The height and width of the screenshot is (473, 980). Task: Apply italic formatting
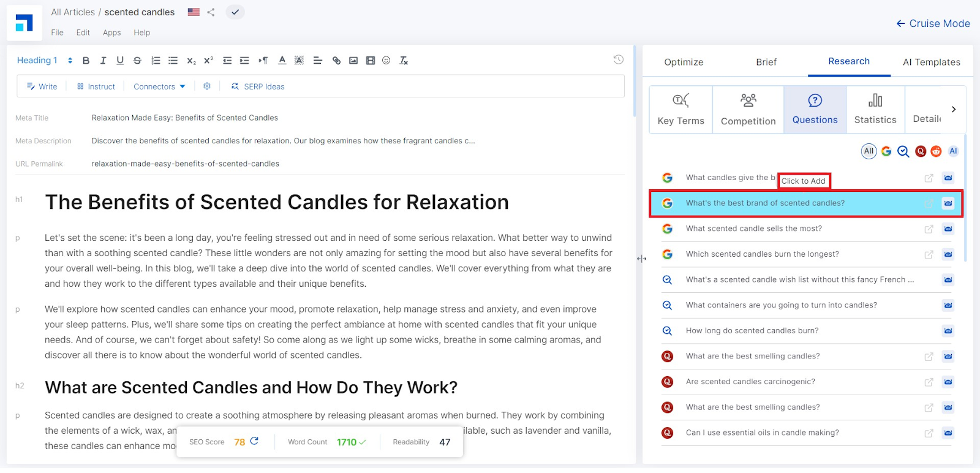click(103, 61)
